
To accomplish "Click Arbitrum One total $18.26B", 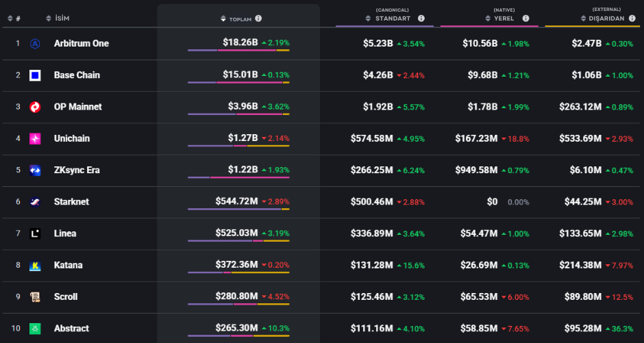I will coord(240,42).
